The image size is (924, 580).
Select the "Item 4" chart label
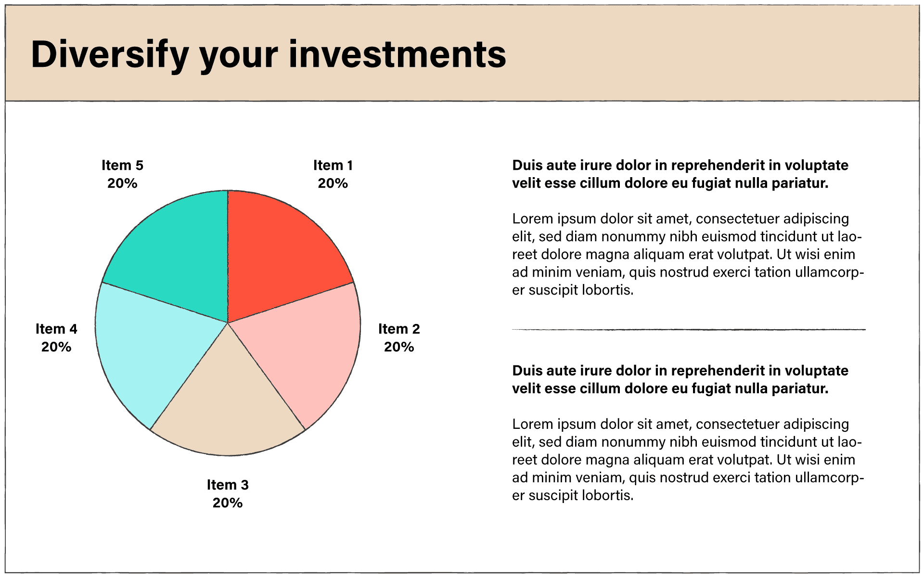tap(56, 329)
